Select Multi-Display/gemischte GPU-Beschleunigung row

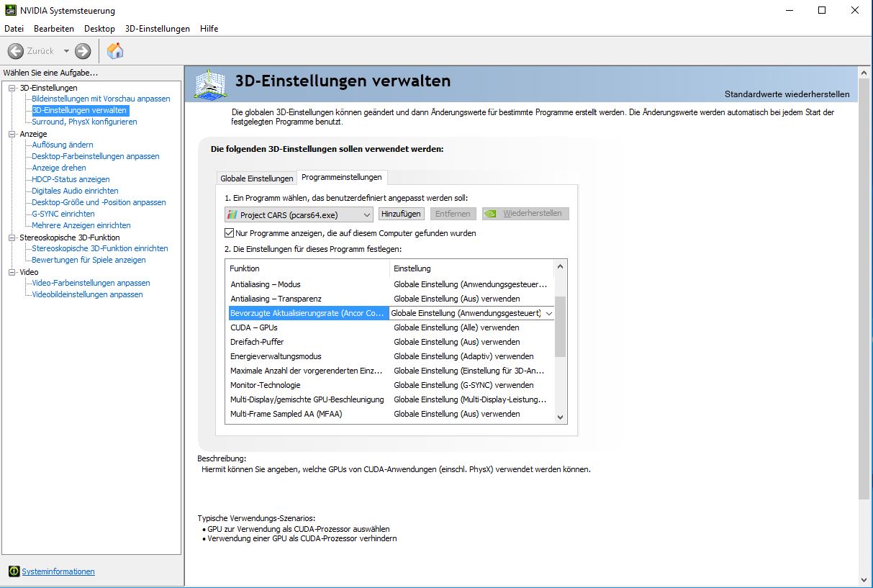pos(390,399)
